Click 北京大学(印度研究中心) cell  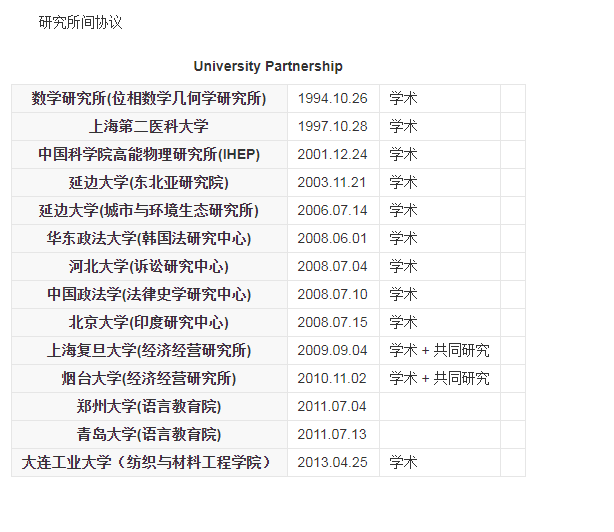(149, 323)
